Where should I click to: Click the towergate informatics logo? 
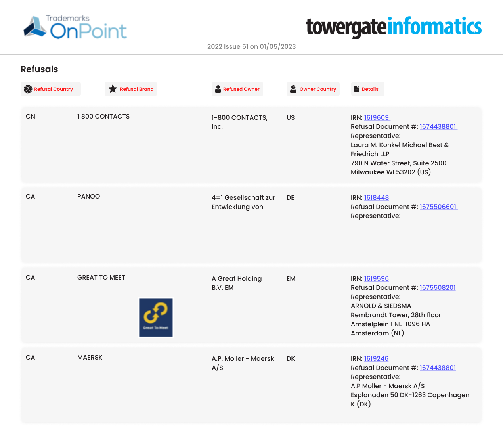pyautogui.click(x=394, y=27)
